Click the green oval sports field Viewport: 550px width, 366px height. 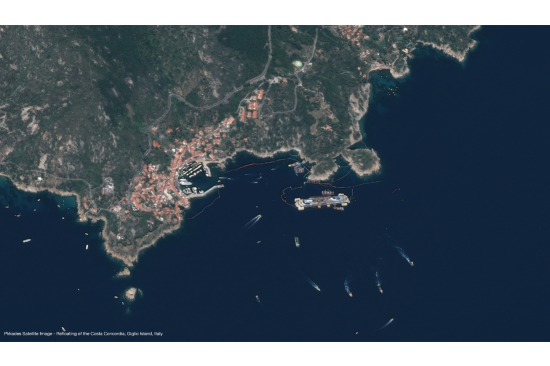pos(298,64)
